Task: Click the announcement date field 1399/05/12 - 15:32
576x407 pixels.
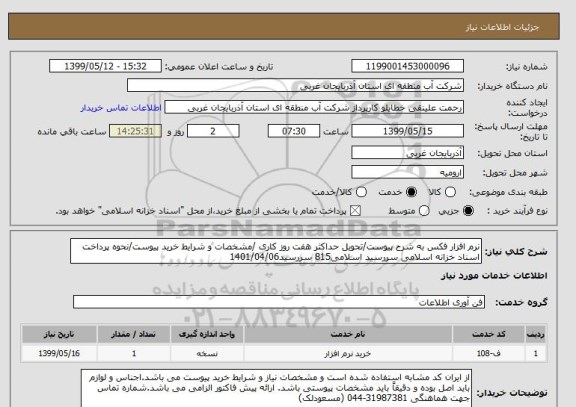Action: point(105,66)
